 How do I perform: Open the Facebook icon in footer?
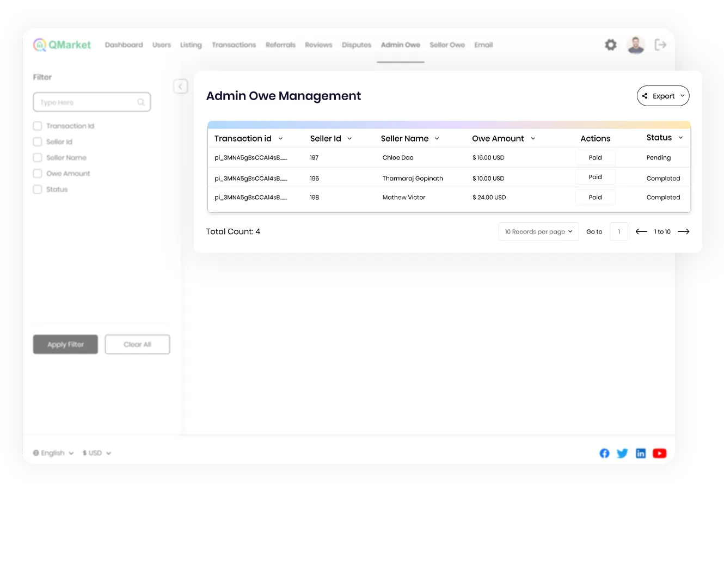(604, 454)
